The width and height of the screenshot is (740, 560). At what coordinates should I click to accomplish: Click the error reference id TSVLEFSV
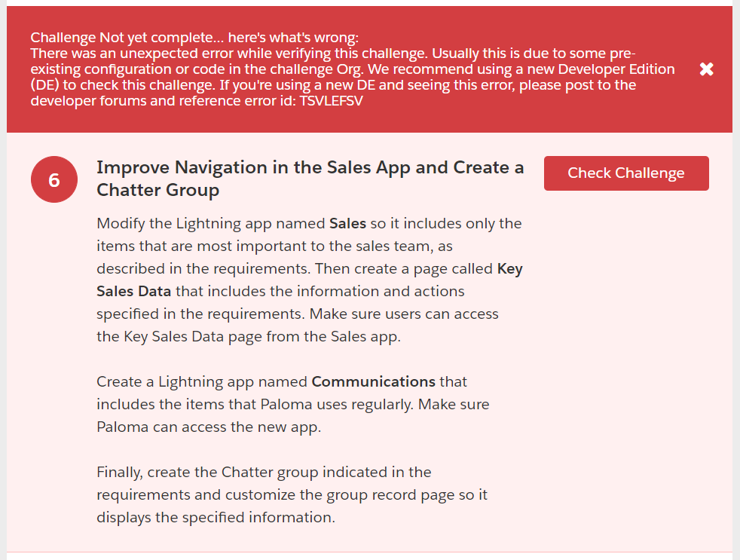click(x=332, y=101)
